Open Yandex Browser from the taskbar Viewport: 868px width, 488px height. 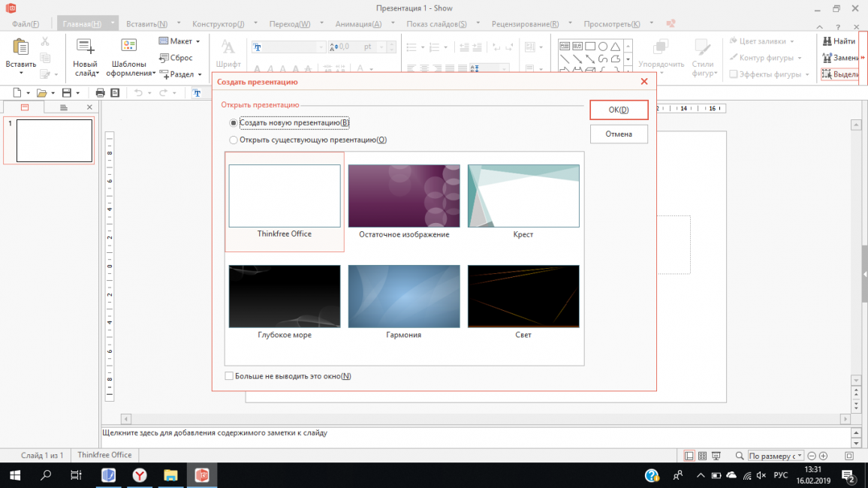(x=140, y=475)
